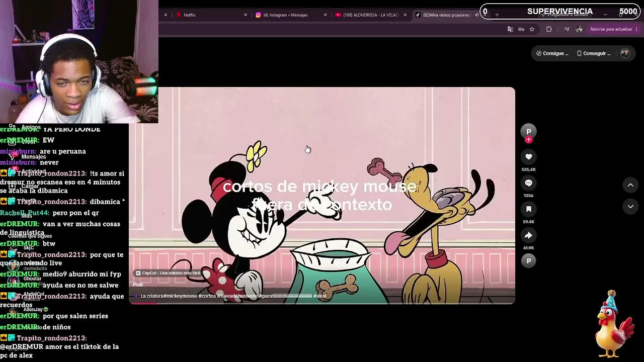Image resolution: width=644 pixels, height=362 pixels.
Task: Follow the creator with the red plus badge
Action: (x=528, y=140)
